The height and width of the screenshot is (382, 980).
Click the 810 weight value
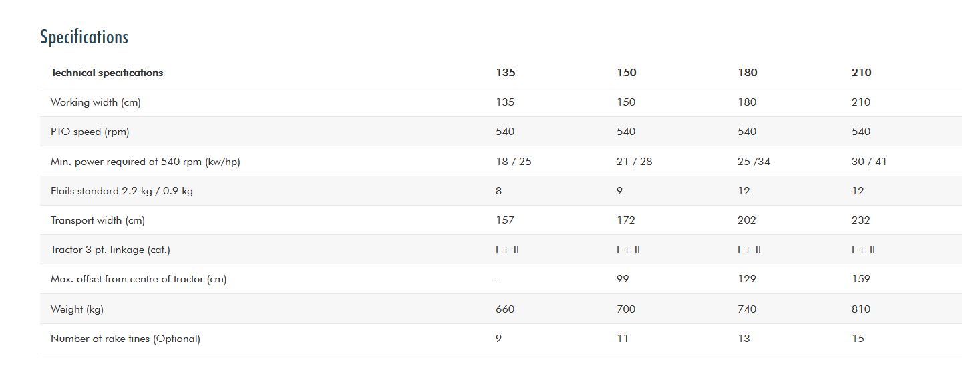point(861,309)
